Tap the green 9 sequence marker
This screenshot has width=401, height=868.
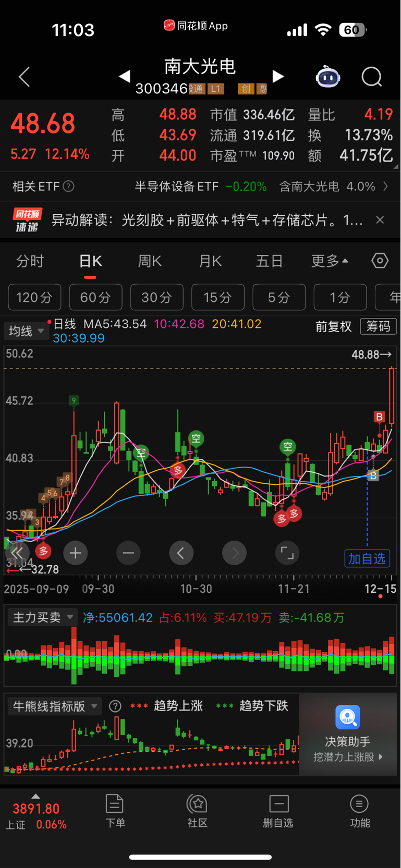click(x=74, y=401)
